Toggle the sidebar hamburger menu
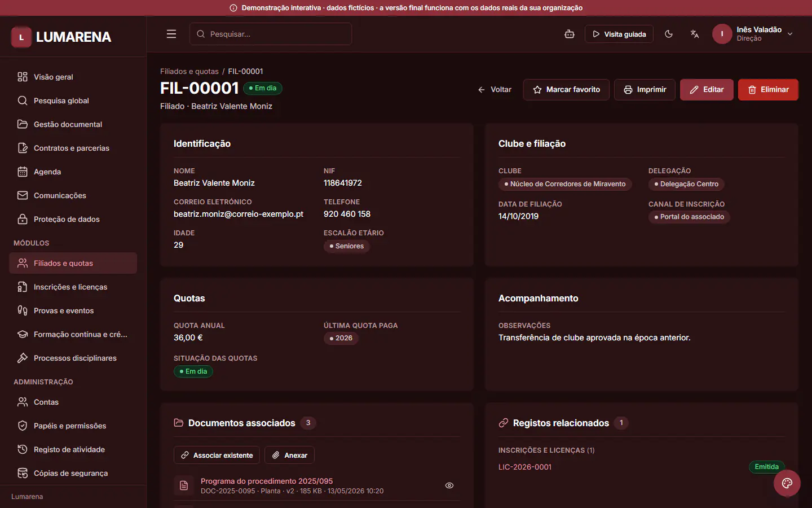 click(x=171, y=34)
